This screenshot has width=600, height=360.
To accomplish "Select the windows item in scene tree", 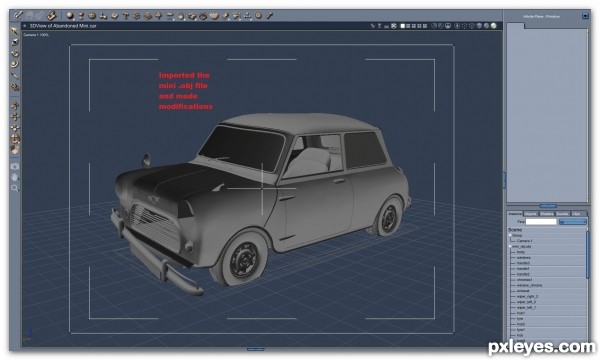I will tap(524, 257).
